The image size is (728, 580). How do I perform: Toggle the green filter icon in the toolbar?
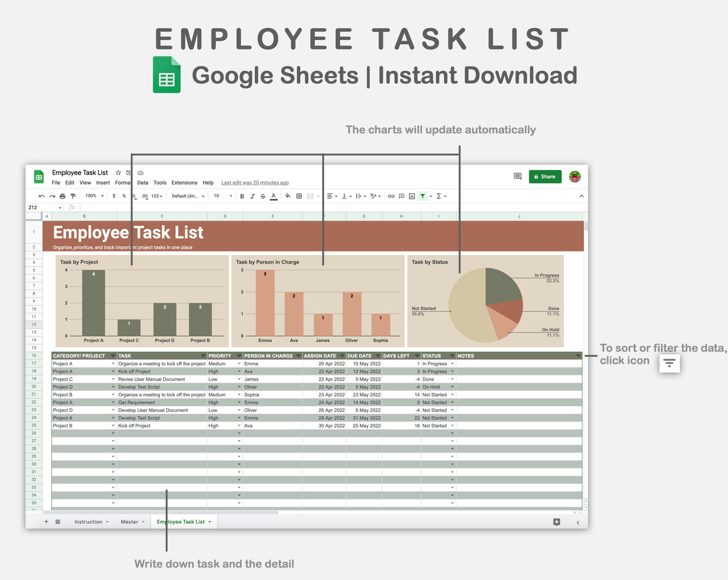(423, 196)
